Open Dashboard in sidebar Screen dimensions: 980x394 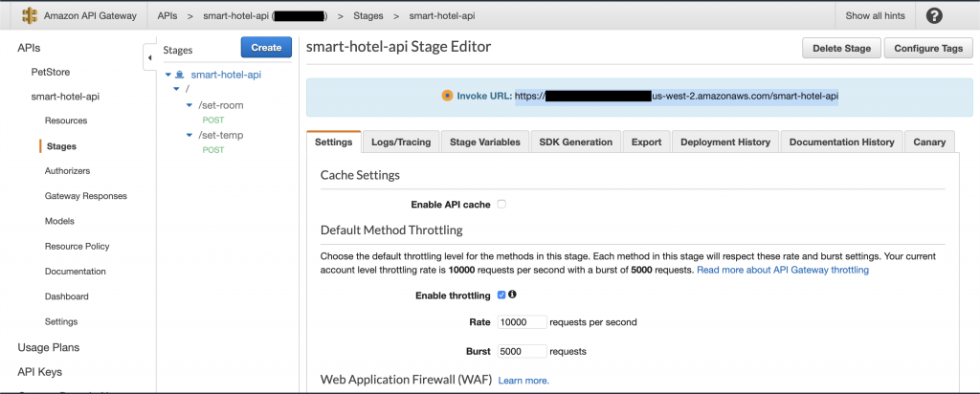(x=66, y=295)
